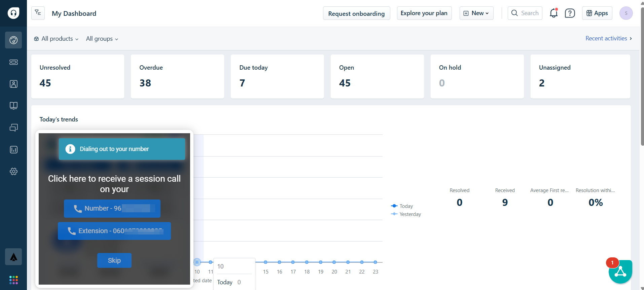Open the Overdue tickets card

(177, 76)
